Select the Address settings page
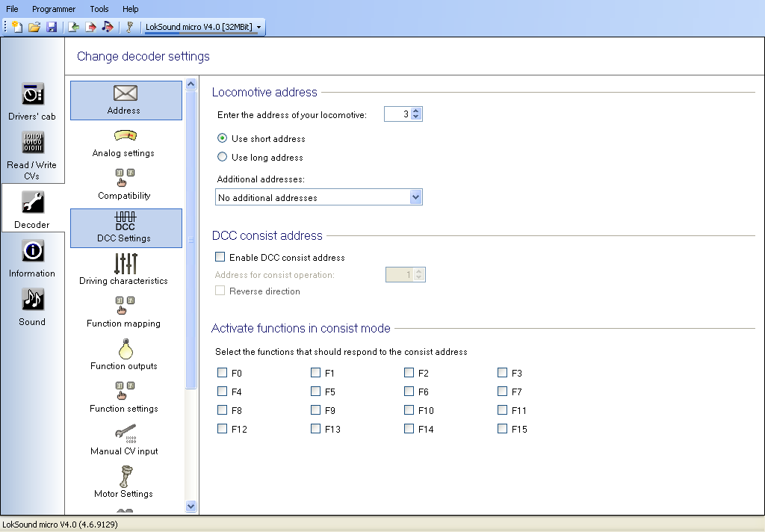 coord(126,100)
